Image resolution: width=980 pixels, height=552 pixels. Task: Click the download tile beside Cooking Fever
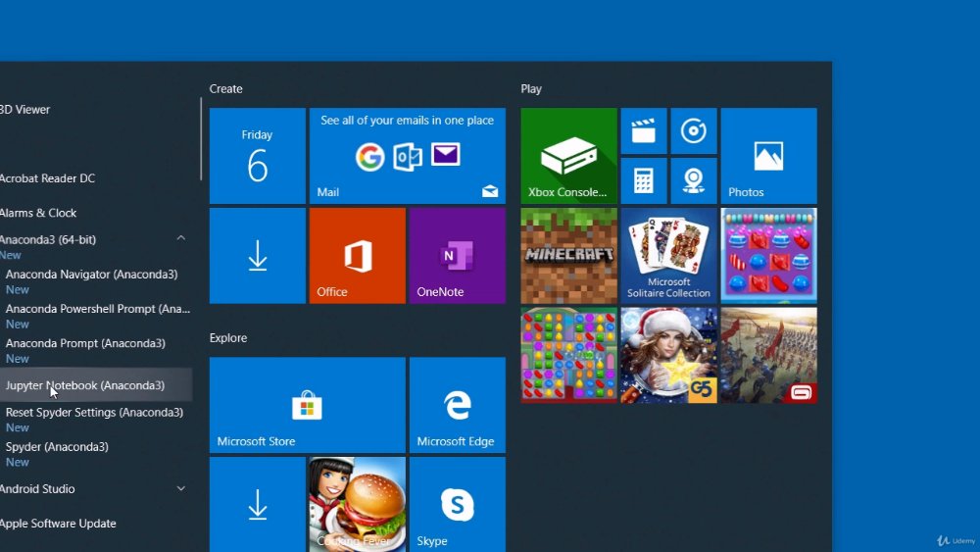click(258, 505)
